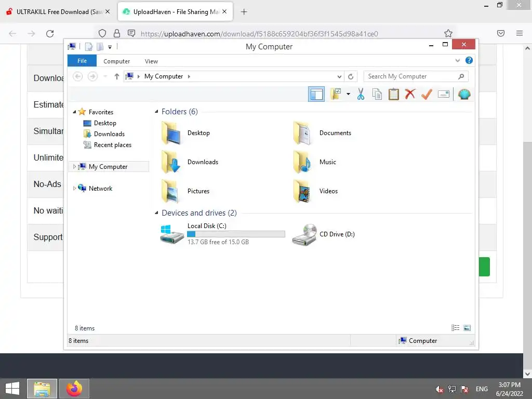532x399 pixels.
Task: Select Local Disk (C:) drive
Action: click(x=222, y=234)
